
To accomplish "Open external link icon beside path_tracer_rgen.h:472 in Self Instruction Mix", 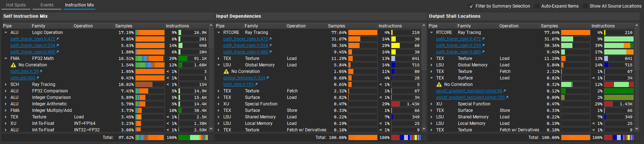I will [57, 39].
